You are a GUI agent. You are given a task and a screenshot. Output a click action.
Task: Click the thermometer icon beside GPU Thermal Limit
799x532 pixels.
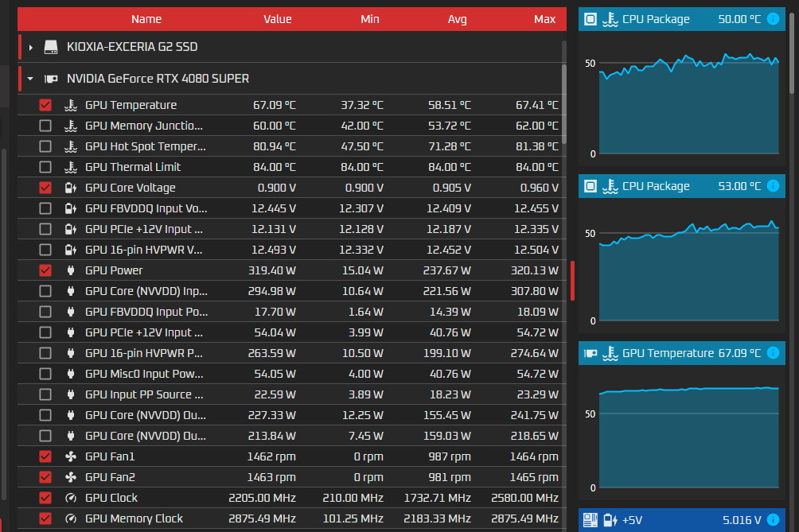coord(71,167)
